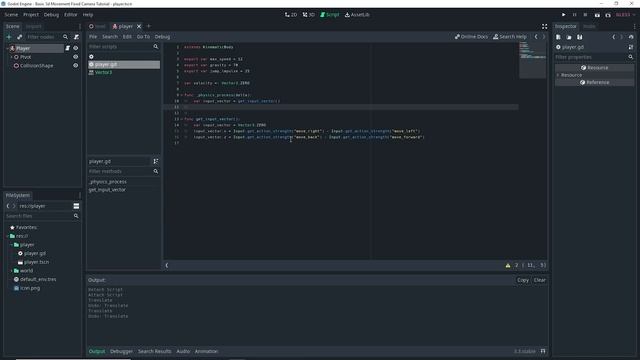Play the project
The width and height of the screenshot is (640, 360).
(x=564, y=15)
